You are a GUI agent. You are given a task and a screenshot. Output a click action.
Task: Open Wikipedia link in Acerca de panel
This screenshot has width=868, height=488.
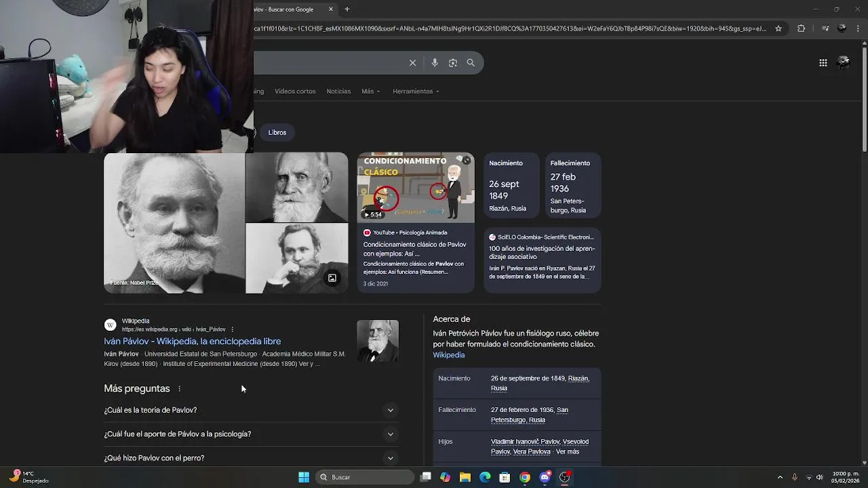(449, 355)
